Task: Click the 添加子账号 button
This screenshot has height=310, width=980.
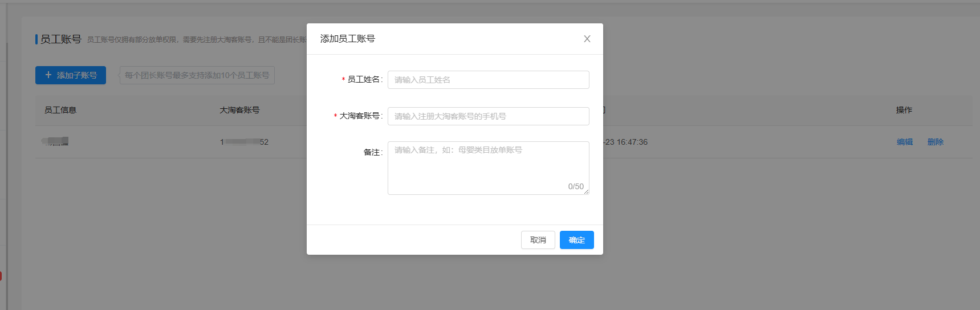Action: tap(71, 75)
